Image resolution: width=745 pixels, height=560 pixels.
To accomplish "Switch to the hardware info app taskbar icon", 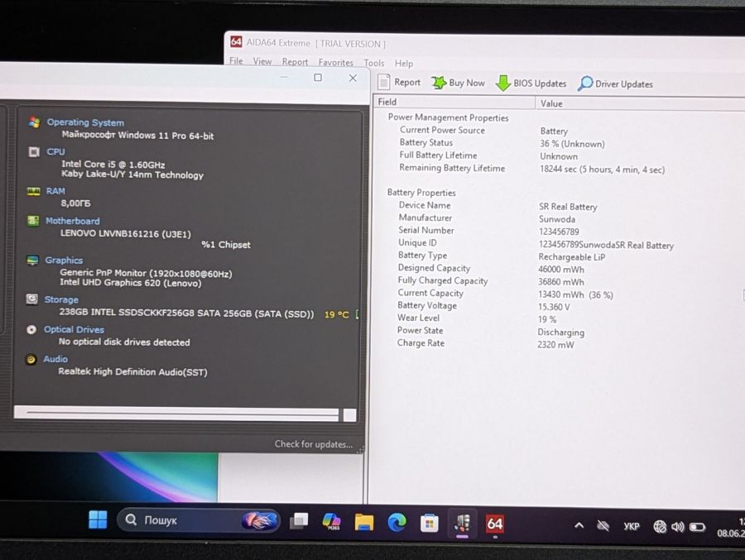I will pos(462,524).
